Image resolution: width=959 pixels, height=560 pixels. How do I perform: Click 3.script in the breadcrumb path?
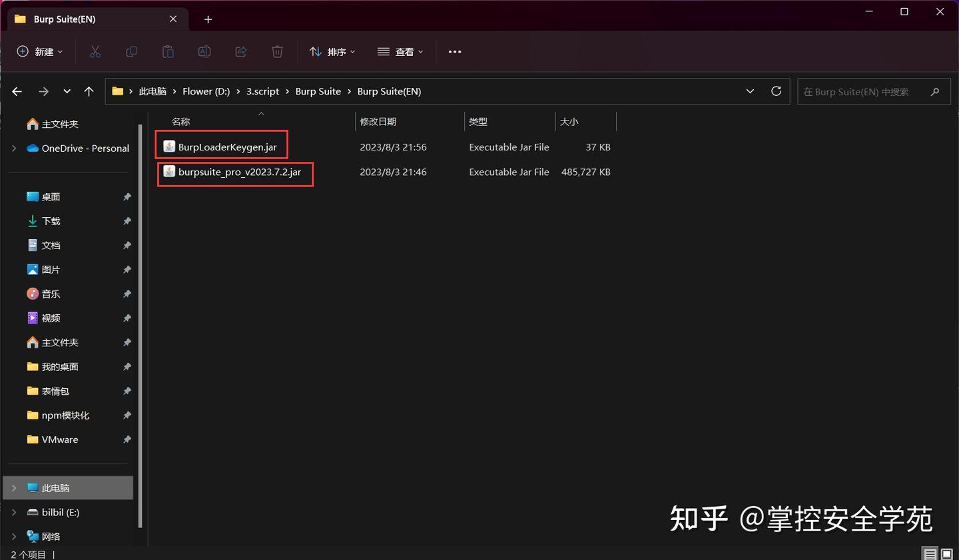pyautogui.click(x=262, y=91)
